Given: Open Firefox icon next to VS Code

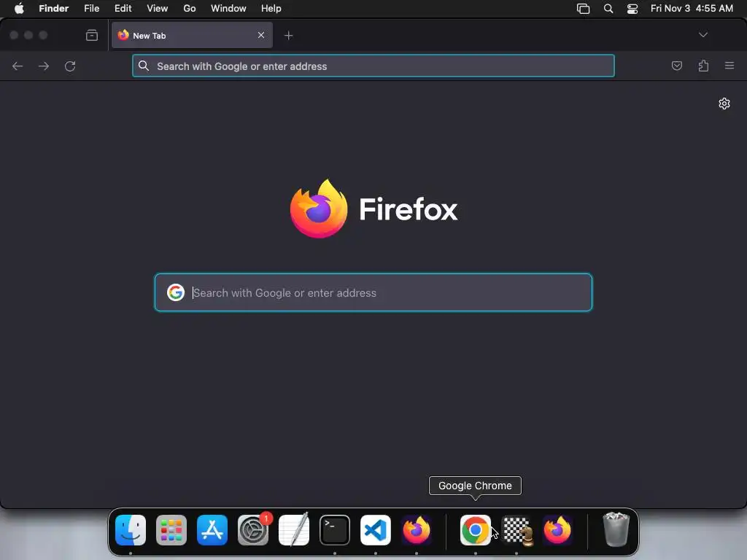Looking at the screenshot, I should 417,530.
